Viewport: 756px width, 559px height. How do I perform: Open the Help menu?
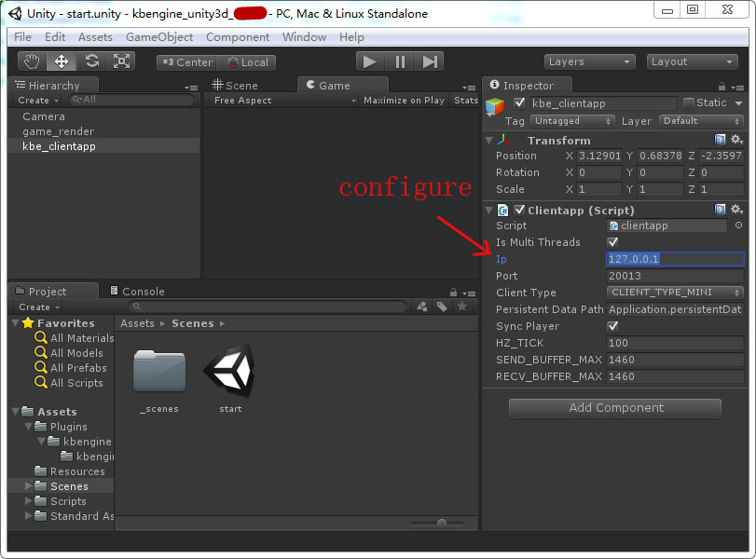351,37
